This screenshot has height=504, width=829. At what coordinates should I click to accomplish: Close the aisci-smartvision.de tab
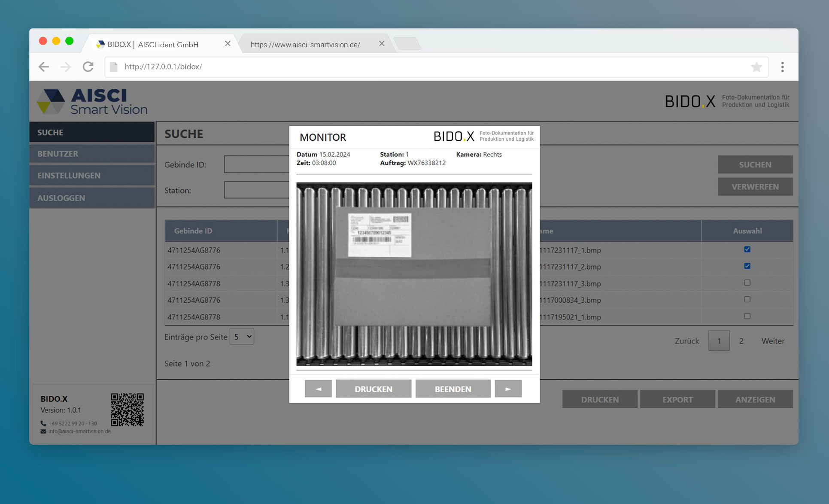[382, 44]
